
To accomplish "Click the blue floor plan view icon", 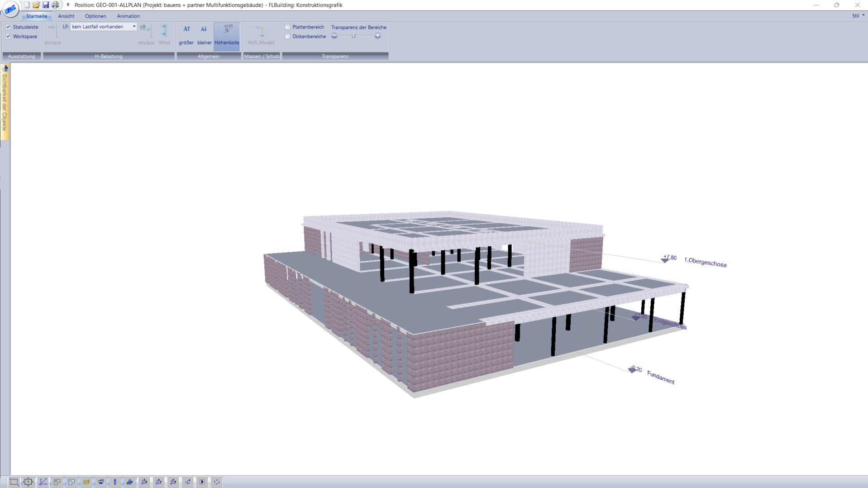I will coord(72,482).
